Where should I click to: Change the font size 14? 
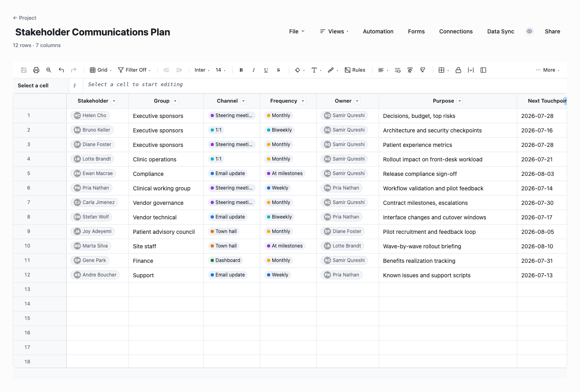220,70
